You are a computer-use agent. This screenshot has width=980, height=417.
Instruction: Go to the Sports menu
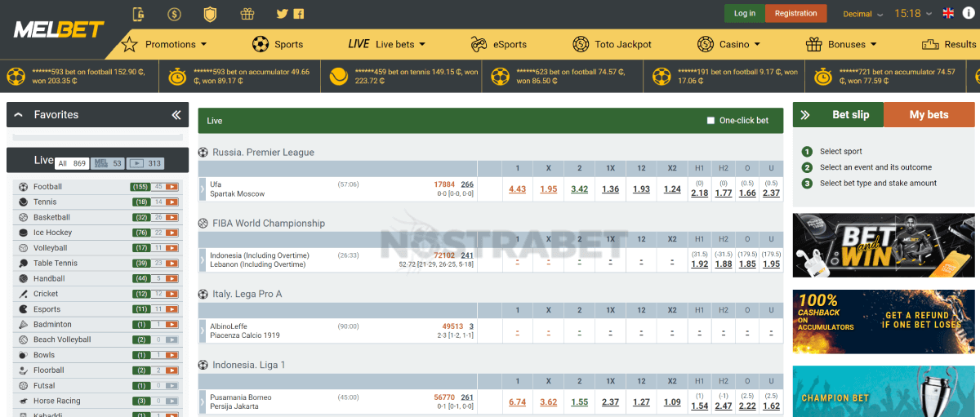(x=278, y=44)
